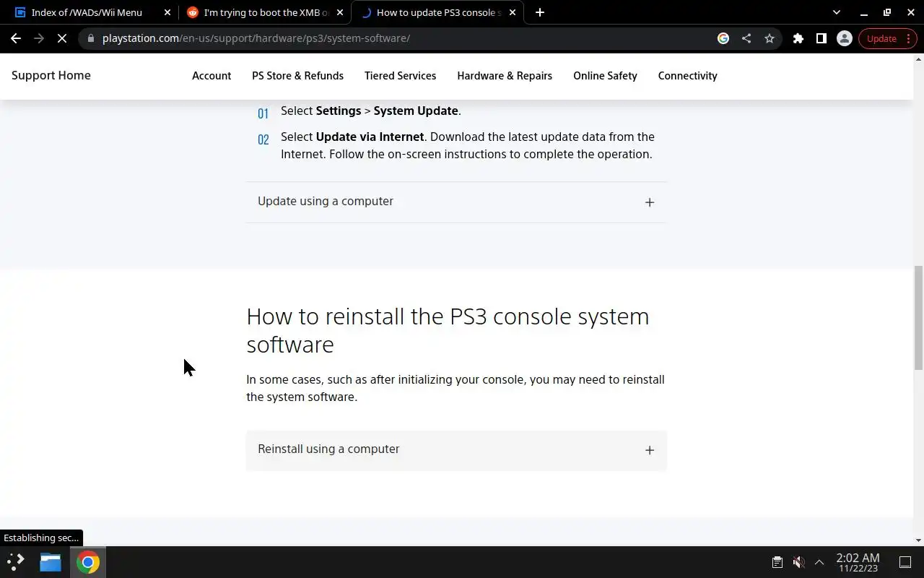Screen dimensions: 924x578
Task: Open Support Home link
Action: coord(51,75)
